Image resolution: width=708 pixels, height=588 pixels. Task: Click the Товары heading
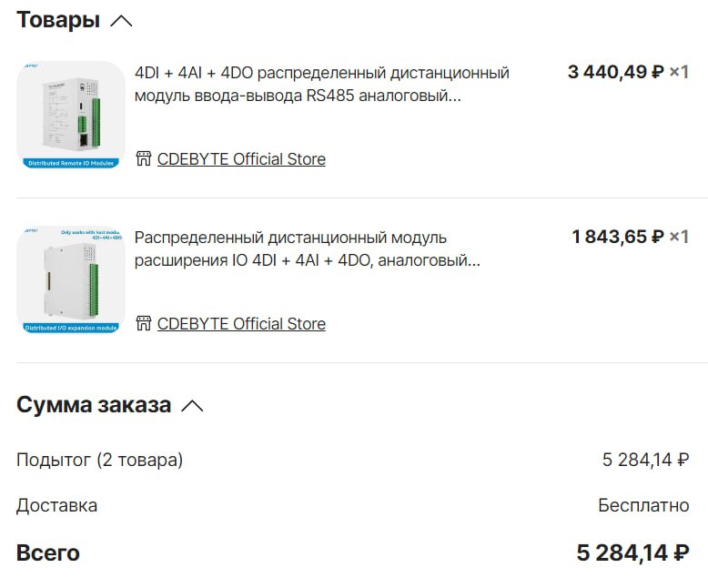point(58,20)
